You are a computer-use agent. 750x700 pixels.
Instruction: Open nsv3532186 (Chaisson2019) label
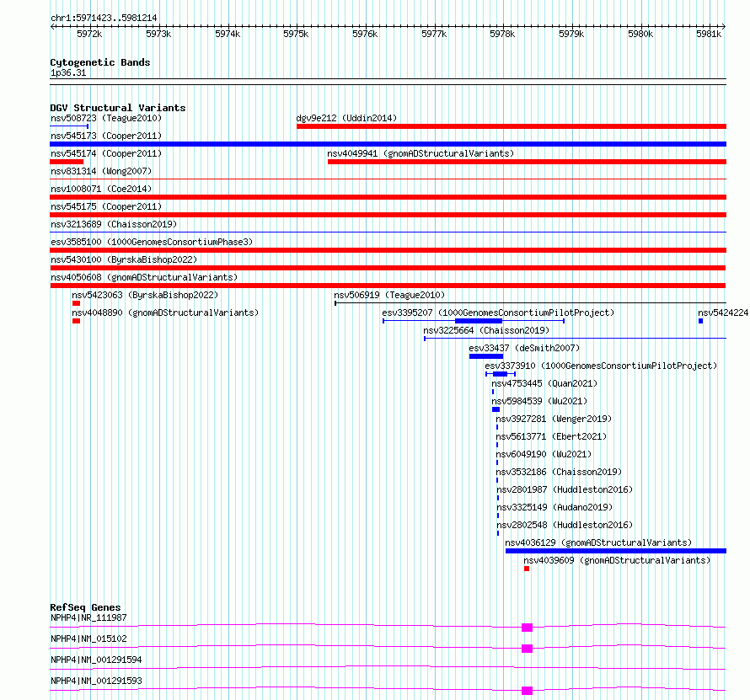coord(559,472)
